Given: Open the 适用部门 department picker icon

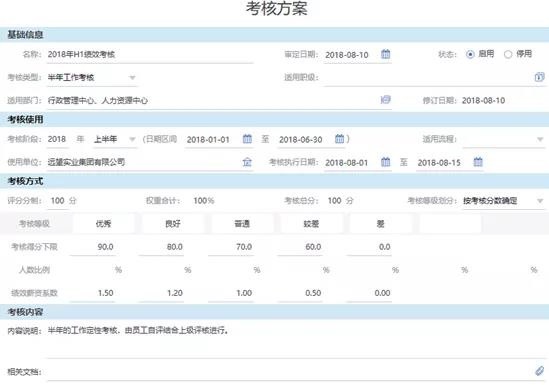Looking at the screenshot, I should 385,100.
